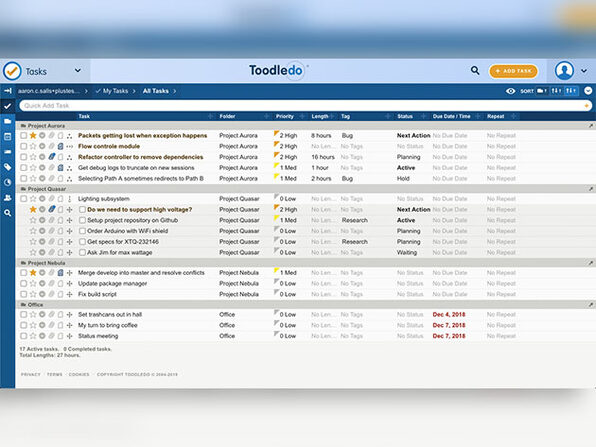Click the sidebar search icon
The image size is (596, 447).
(8, 213)
